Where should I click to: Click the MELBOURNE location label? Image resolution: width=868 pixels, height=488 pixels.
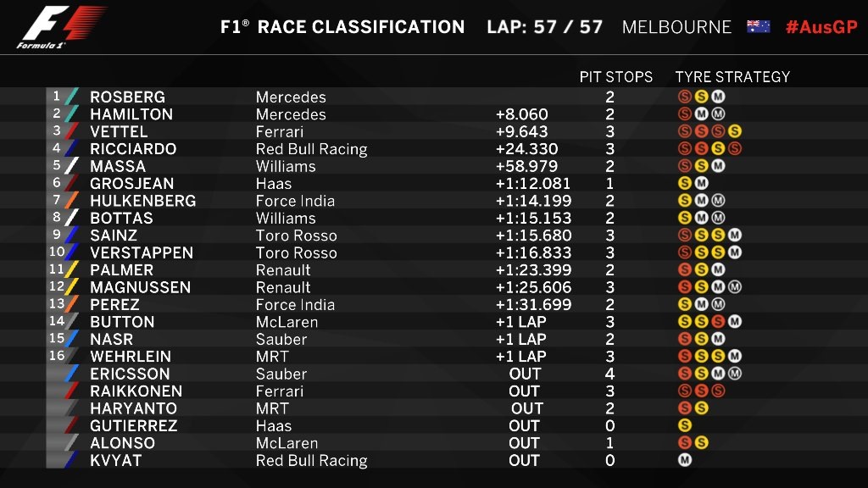tap(676, 27)
